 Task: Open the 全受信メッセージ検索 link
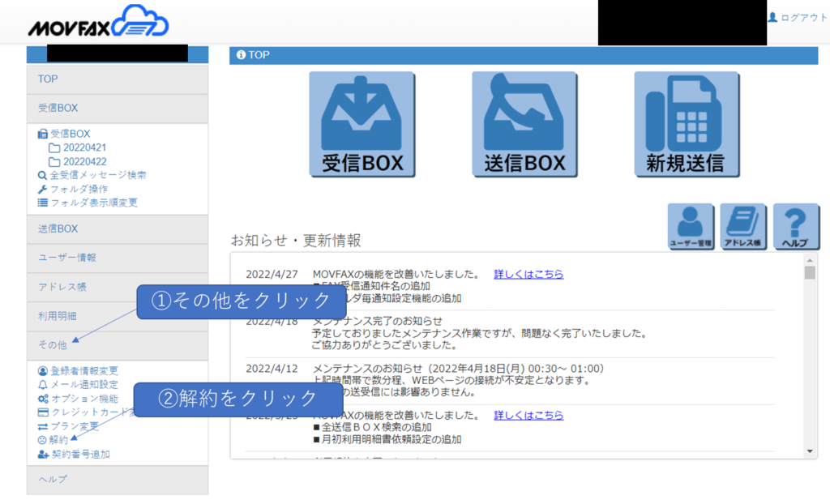pyautogui.click(x=98, y=175)
